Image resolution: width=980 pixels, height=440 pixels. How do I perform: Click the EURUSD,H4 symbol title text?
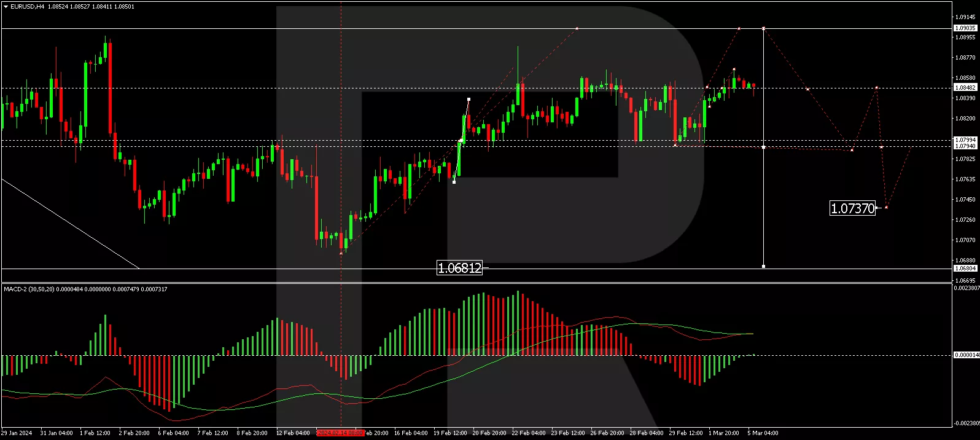tap(27, 7)
